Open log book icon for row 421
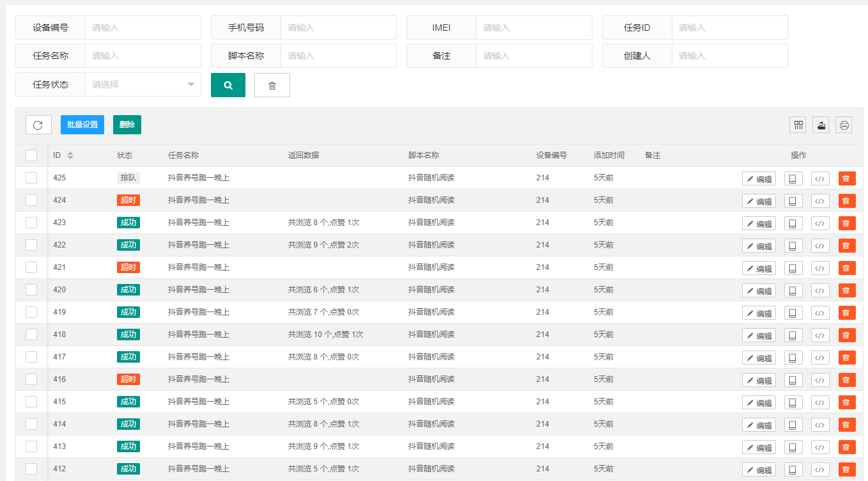Viewport: 868px width, 481px height. tap(793, 268)
